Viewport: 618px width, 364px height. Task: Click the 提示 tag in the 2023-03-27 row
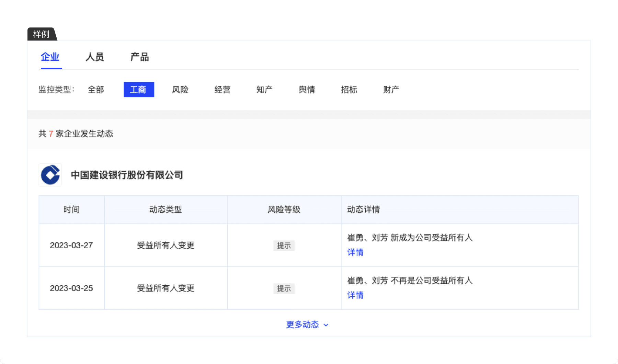click(x=284, y=246)
